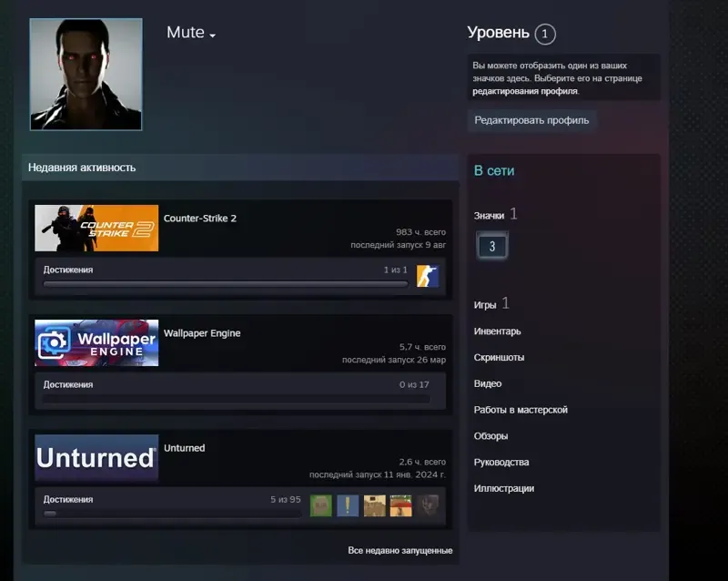Open the Руководства section

tap(501, 462)
